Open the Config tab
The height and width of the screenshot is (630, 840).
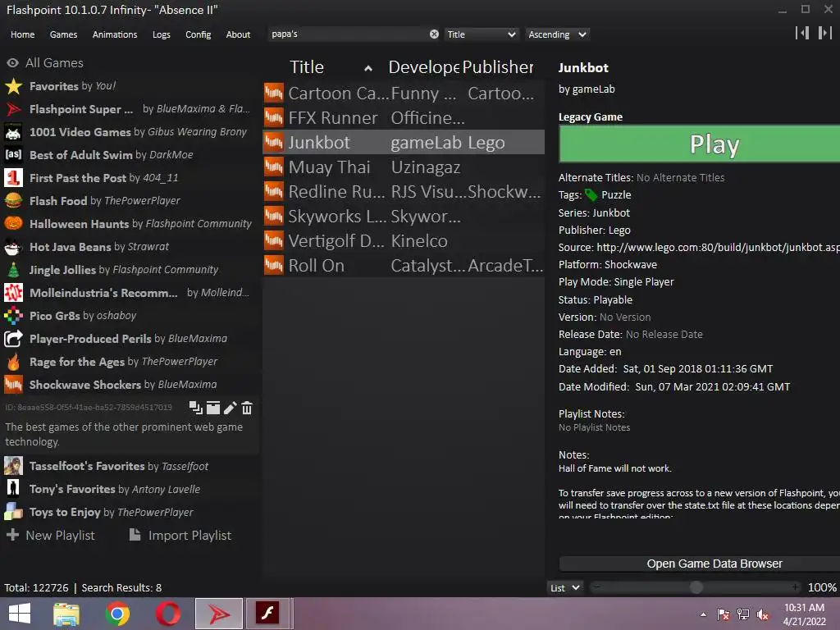199,34
